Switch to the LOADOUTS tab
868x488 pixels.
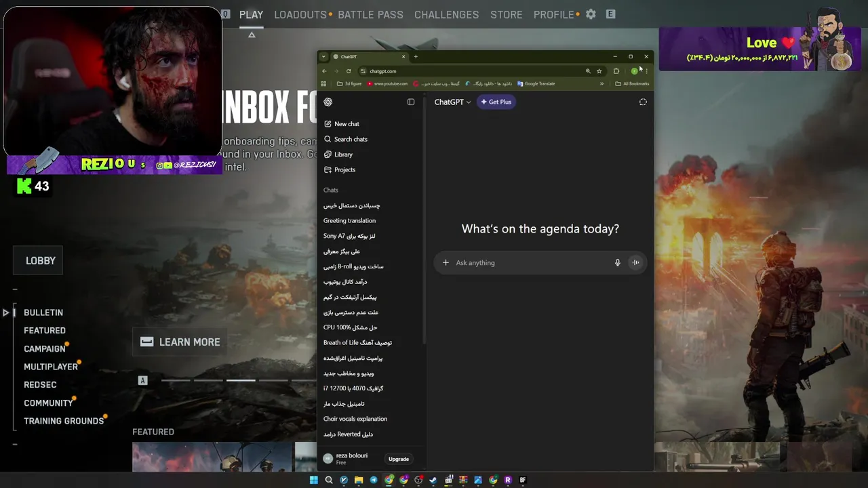click(300, 14)
